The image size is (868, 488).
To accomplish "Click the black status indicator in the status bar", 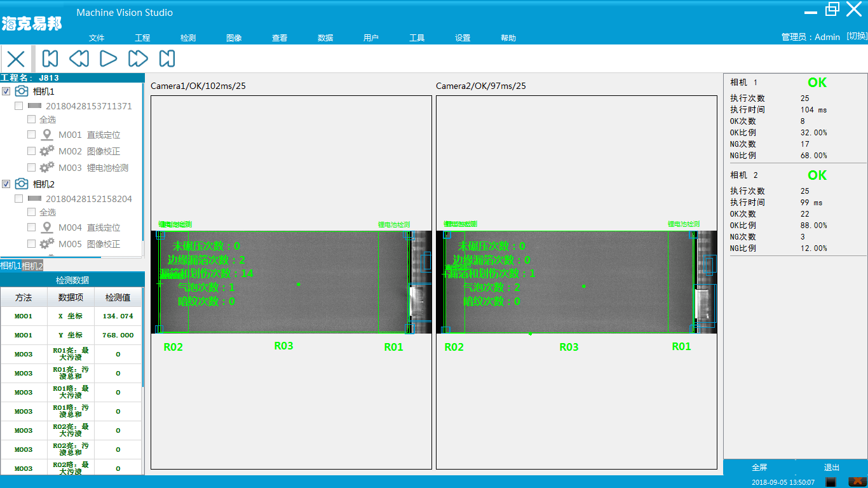I will pyautogui.click(x=831, y=482).
